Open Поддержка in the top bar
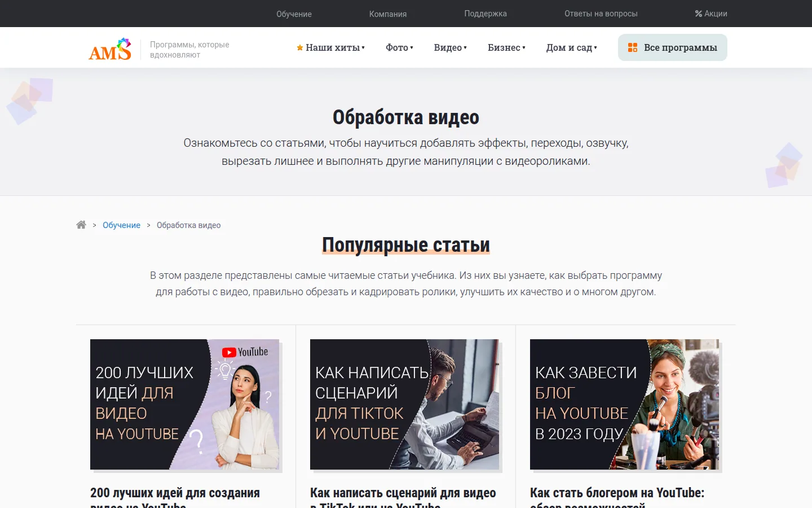812x508 pixels. coord(486,14)
